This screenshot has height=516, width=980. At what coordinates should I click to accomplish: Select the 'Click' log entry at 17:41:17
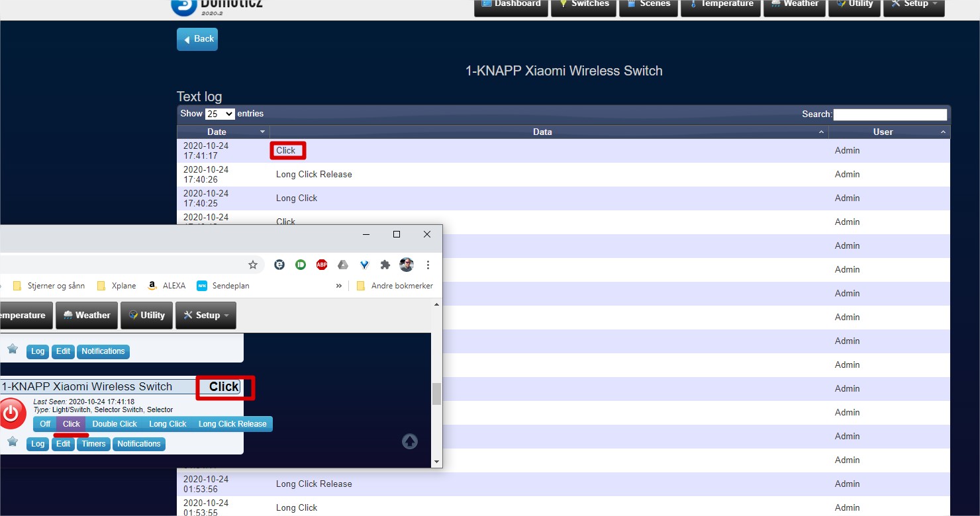(286, 150)
